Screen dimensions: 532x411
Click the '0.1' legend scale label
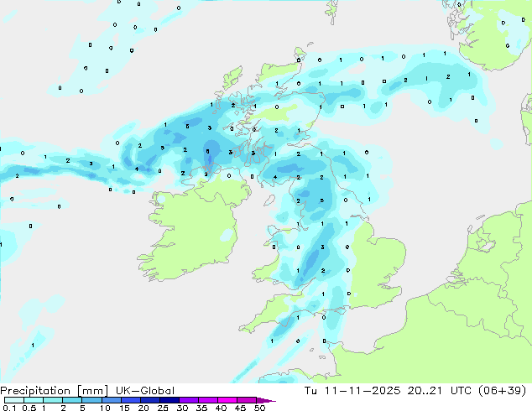pos(9,408)
